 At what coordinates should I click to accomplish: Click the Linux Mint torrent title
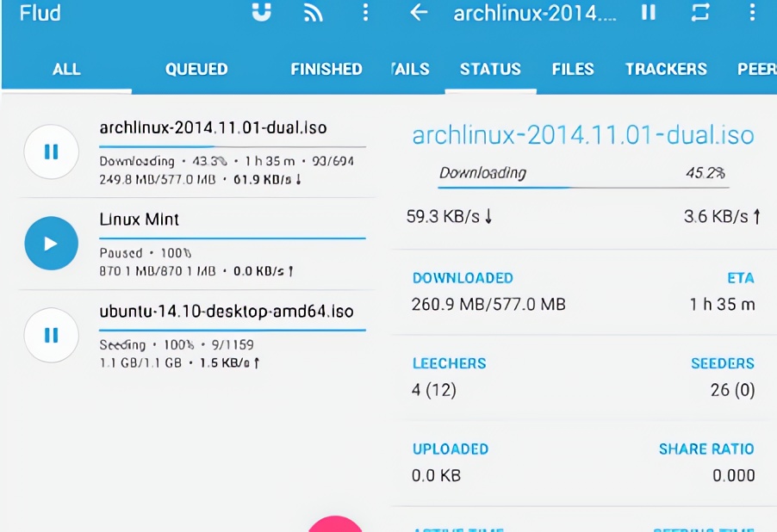click(140, 220)
